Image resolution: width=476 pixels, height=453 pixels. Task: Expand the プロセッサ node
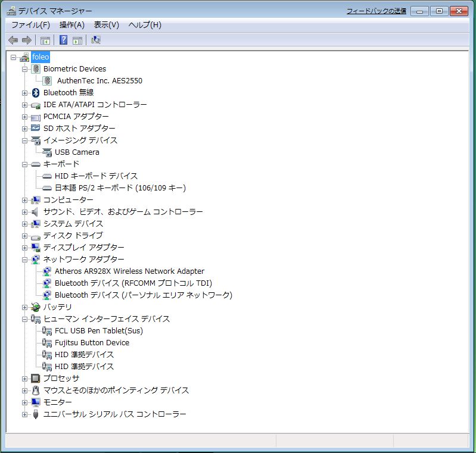tap(25, 379)
